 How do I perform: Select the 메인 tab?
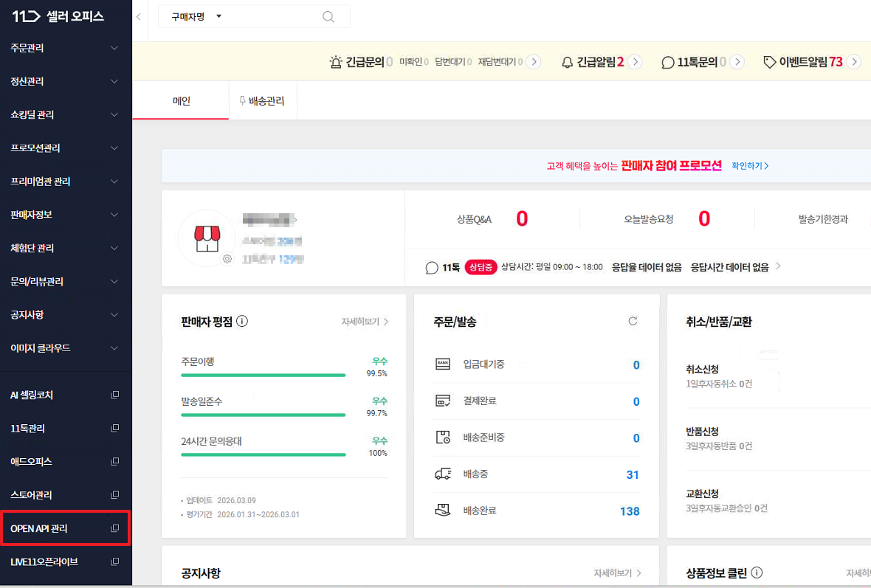181,101
